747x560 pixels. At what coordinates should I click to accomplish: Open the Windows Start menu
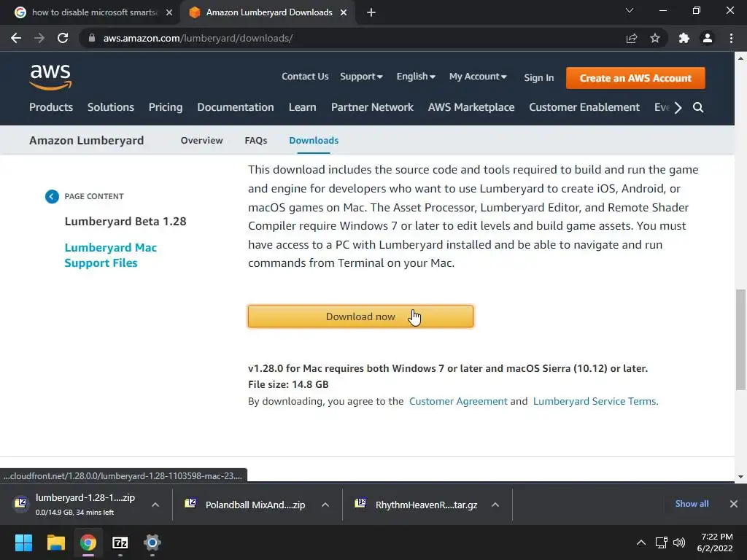coord(23,542)
